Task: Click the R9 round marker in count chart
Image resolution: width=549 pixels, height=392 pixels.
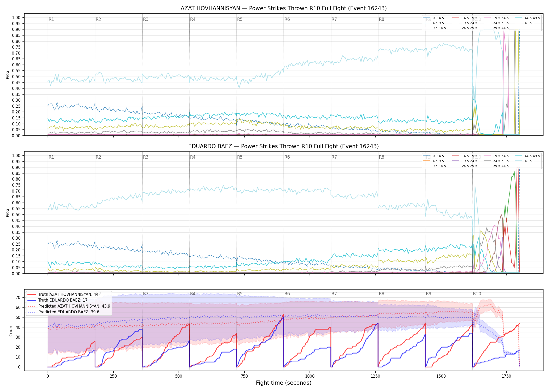Action: (x=428, y=294)
